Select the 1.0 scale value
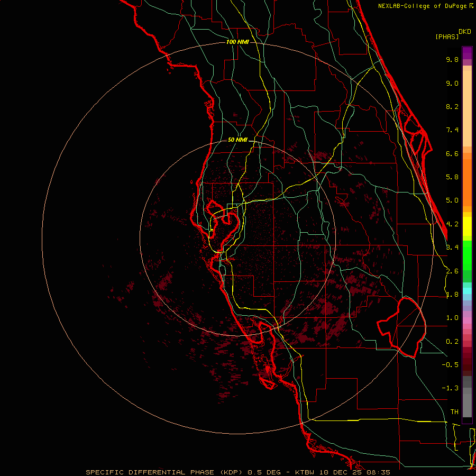 tap(452, 318)
